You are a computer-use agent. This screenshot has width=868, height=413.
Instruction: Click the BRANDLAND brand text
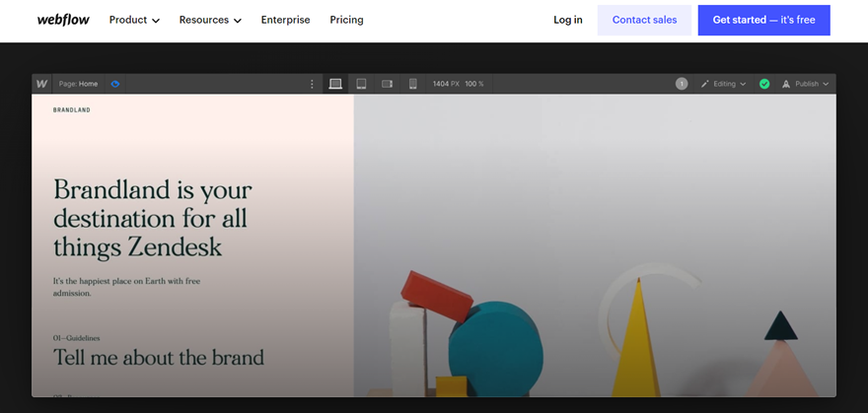pyautogui.click(x=71, y=110)
